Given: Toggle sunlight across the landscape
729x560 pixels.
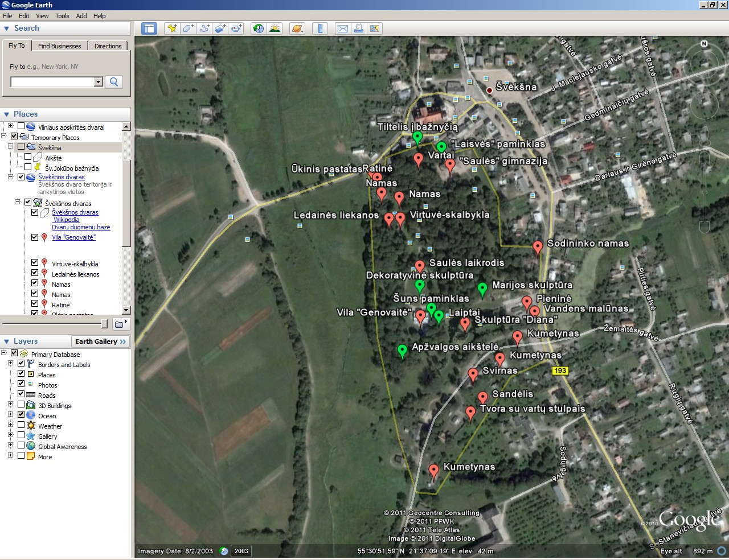Looking at the screenshot, I should [x=275, y=28].
